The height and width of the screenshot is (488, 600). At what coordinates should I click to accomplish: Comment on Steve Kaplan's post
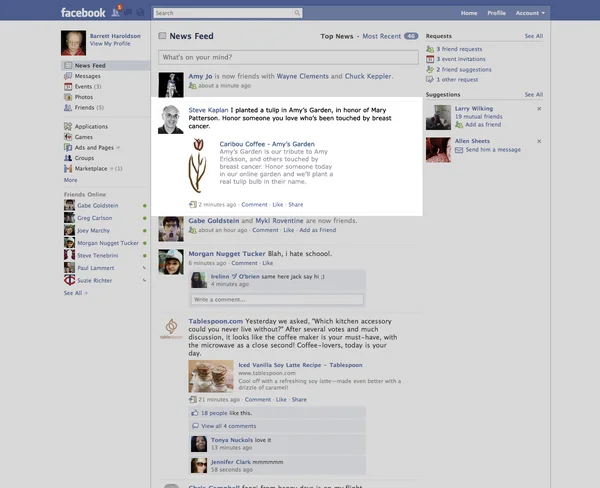[254, 205]
